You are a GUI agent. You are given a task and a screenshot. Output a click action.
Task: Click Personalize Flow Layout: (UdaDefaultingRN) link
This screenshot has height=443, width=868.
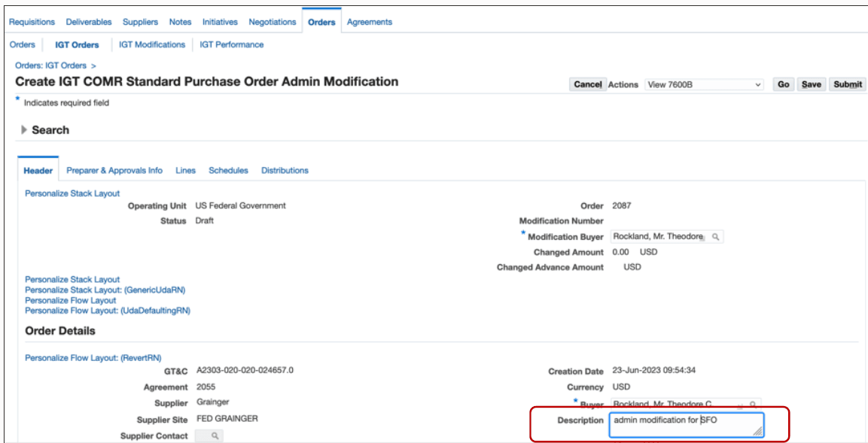tap(108, 311)
